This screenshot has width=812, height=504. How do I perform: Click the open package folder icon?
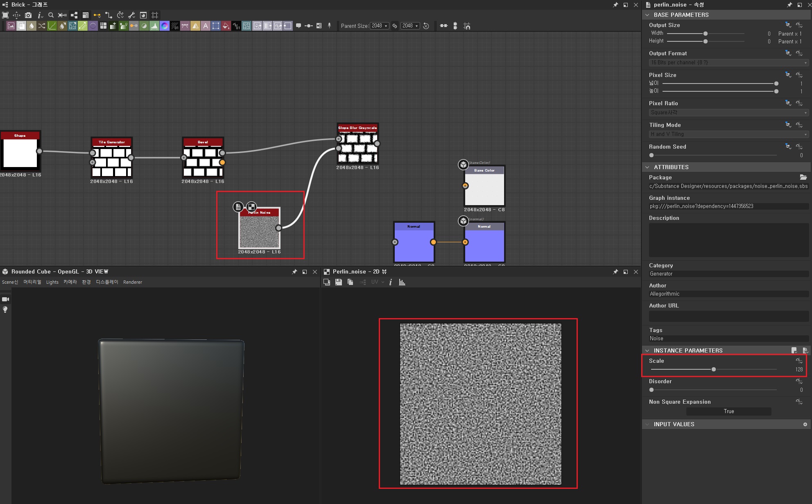pos(803,177)
